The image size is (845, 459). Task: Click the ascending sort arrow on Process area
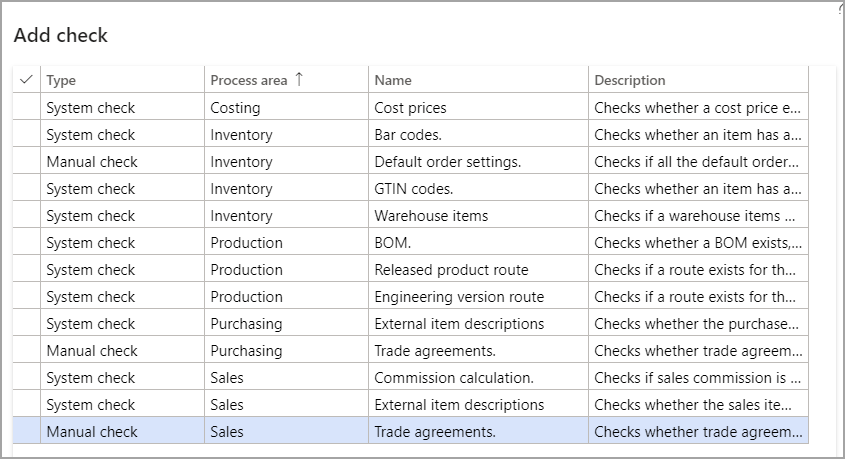tap(299, 80)
